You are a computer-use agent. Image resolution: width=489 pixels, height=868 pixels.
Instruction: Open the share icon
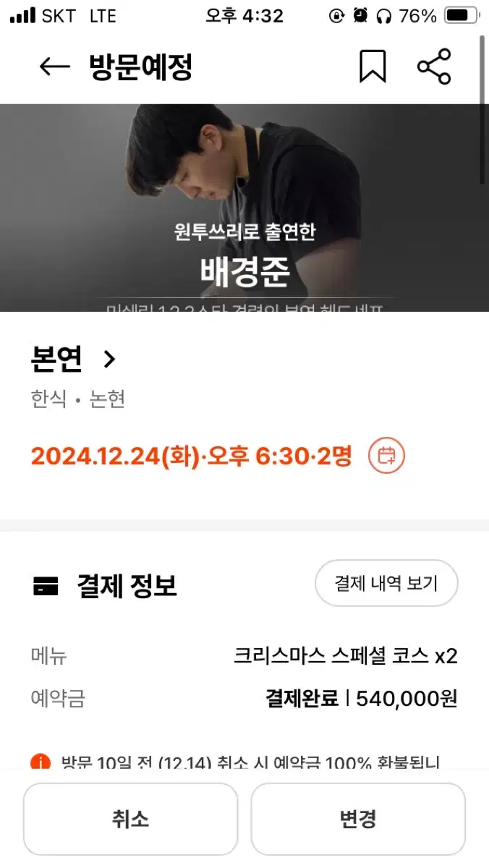point(434,67)
